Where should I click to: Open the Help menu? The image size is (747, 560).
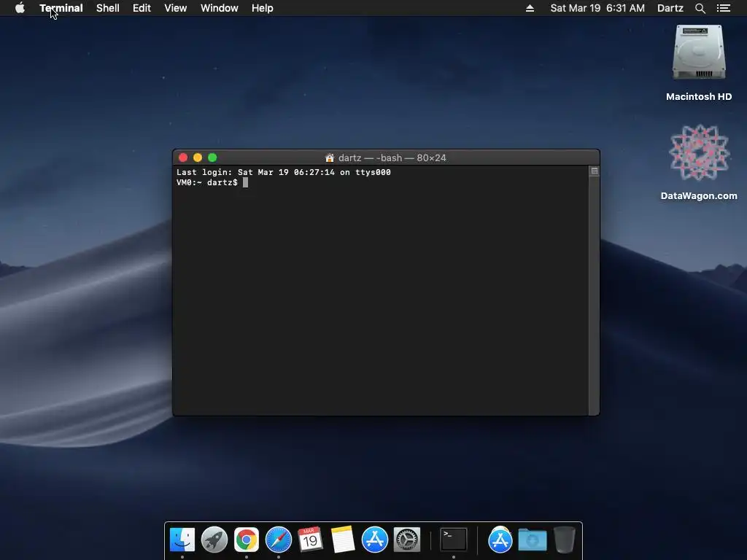[263, 8]
